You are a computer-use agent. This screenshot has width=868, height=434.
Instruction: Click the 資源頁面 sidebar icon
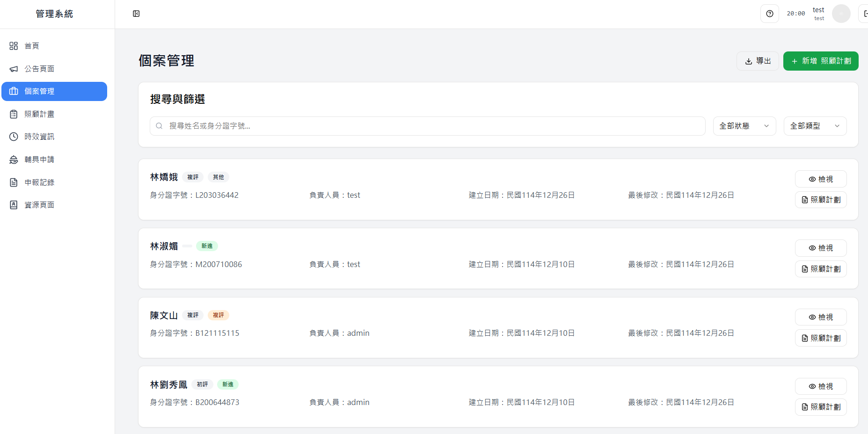point(14,204)
